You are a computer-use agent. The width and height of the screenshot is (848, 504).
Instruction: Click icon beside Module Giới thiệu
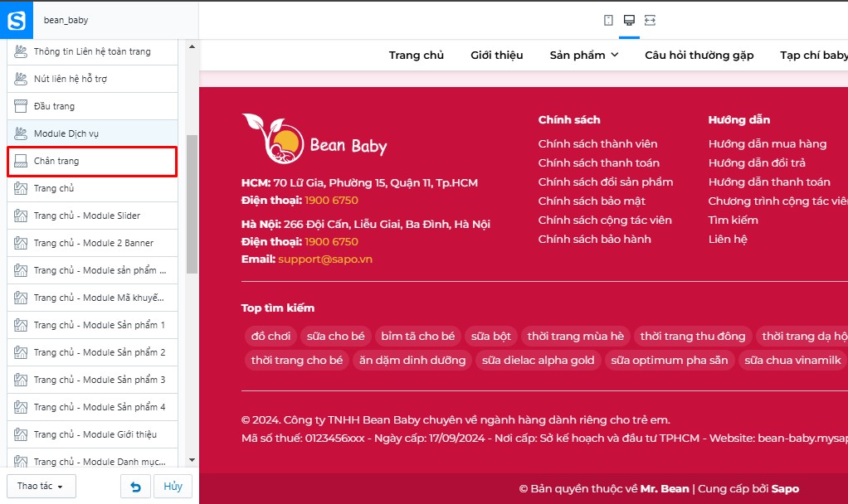(x=21, y=434)
